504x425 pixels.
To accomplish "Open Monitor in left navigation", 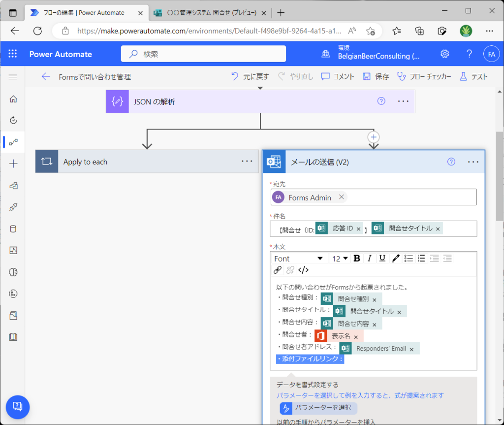I will point(13,250).
